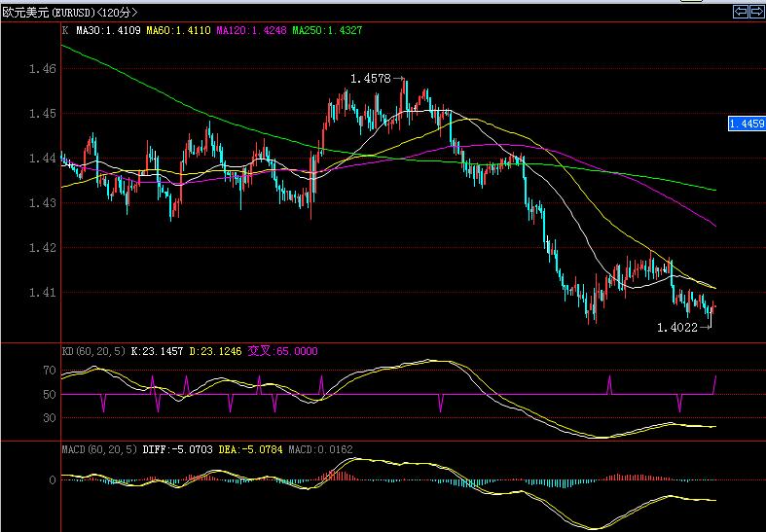
Task: Click the 1.4022 low price marker
Action: click(x=676, y=328)
